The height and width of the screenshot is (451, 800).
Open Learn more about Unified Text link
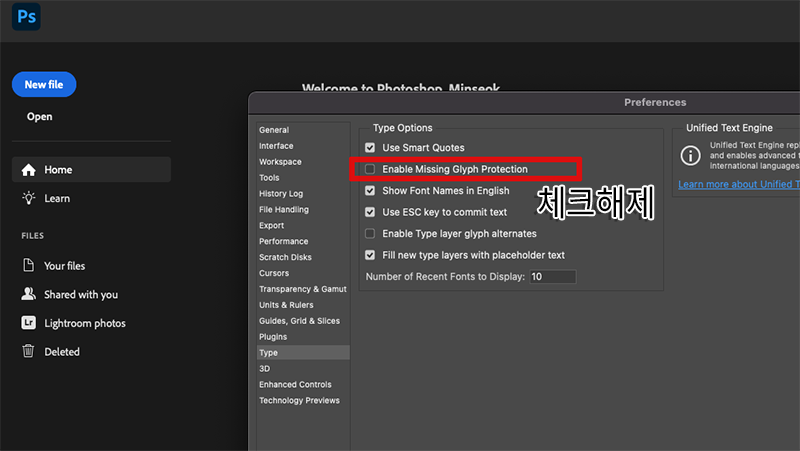click(739, 184)
